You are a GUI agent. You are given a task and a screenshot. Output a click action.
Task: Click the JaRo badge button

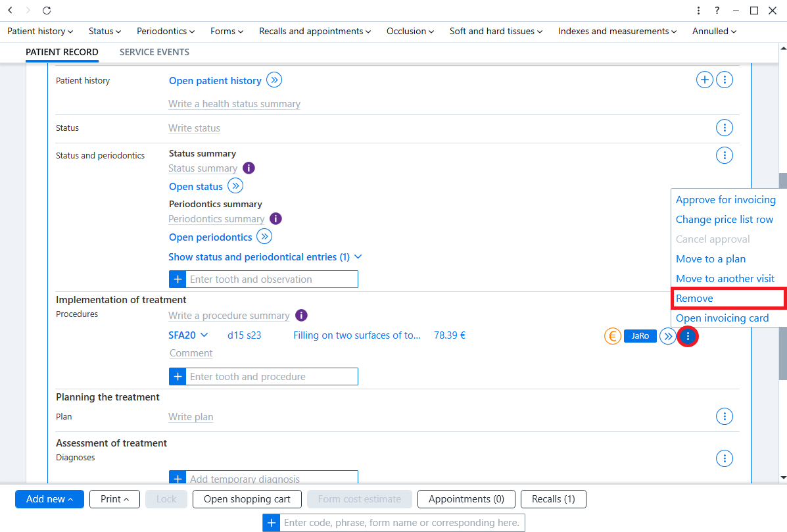coord(640,336)
